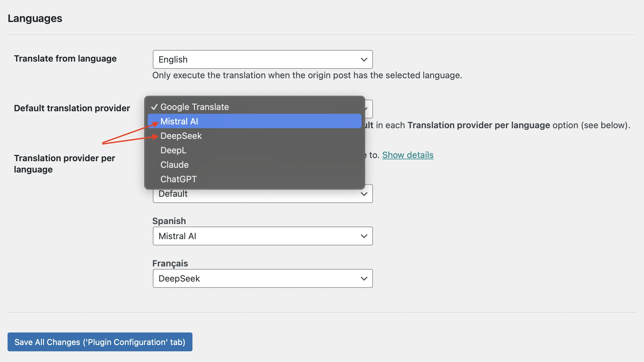Viewport: 644px width, 362px height.
Task: Click the chevron on the English language selector
Action: 364,59
